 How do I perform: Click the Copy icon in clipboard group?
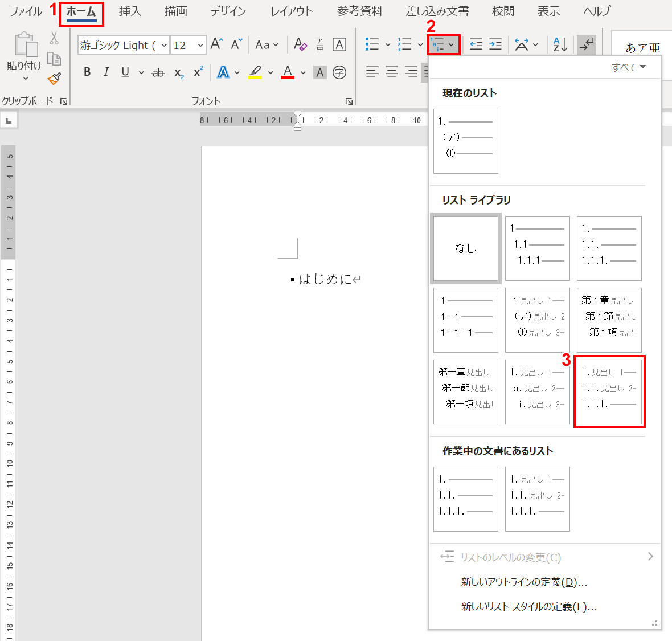click(54, 59)
